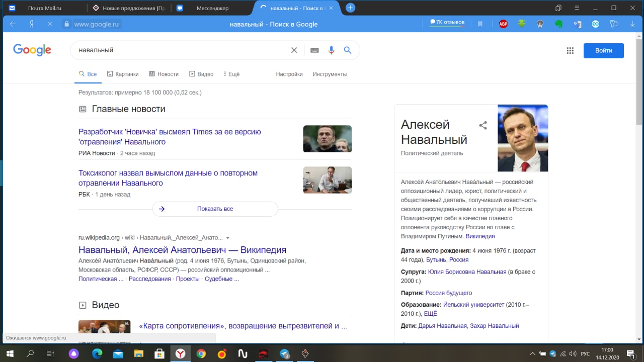
Task: Open the Бутынь, Россия link
Action: [x=447, y=260]
